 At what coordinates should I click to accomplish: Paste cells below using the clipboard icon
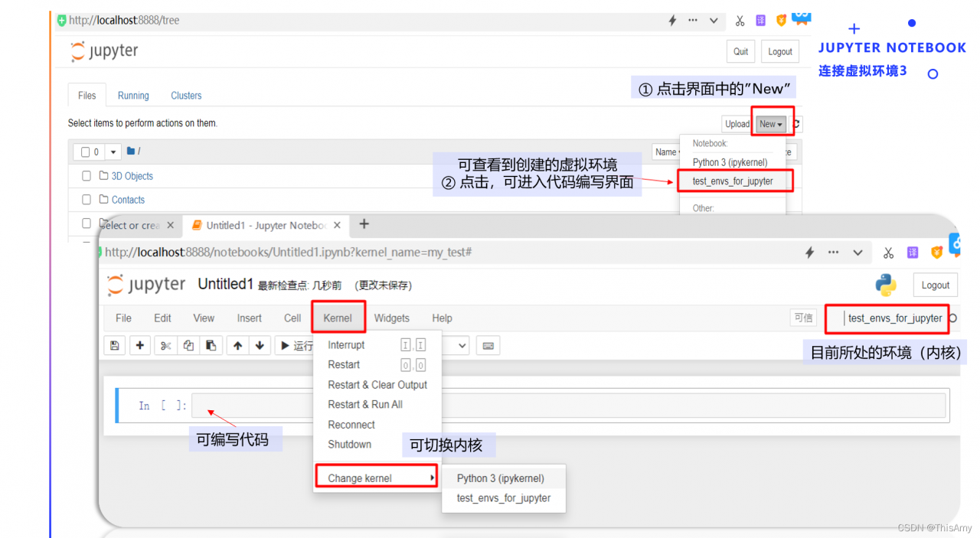point(211,346)
